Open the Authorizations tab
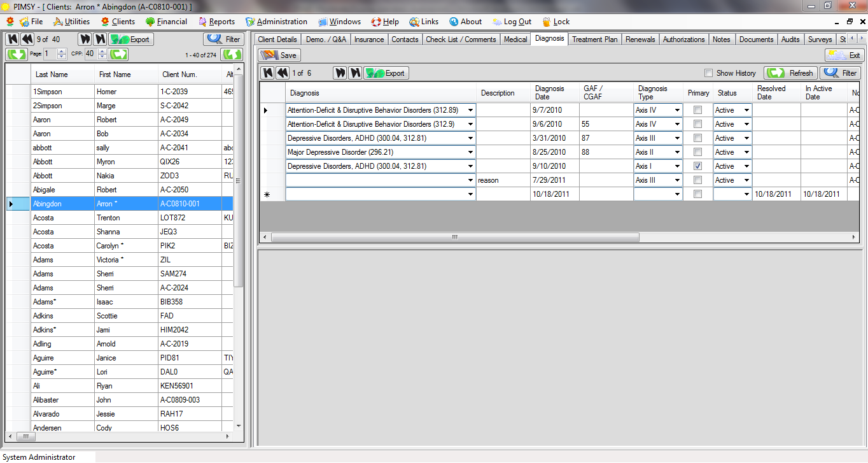Image resolution: width=868 pixels, height=463 pixels. pyautogui.click(x=683, y=39)
